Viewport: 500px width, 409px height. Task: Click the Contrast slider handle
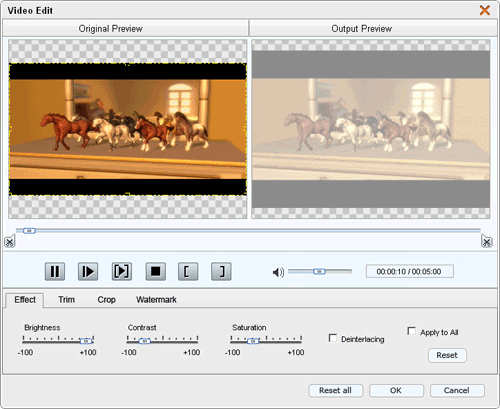pos(145,341)
